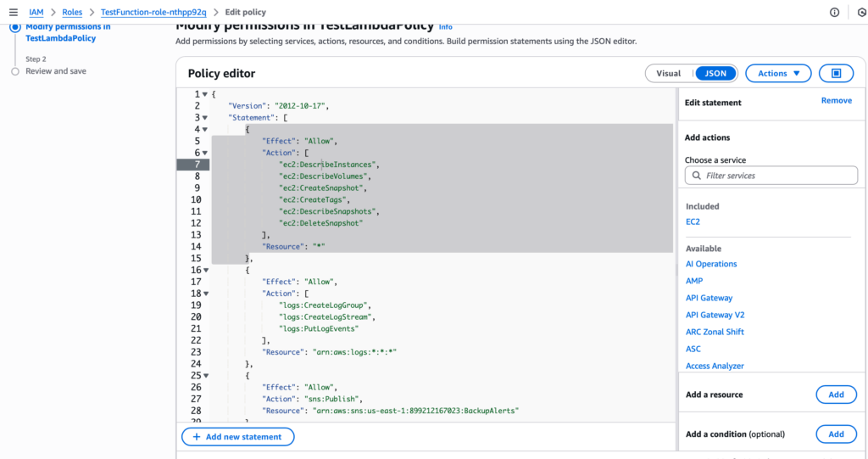The width and height of the screenshot is (868, 459).
Task: Click Remove to delete the statement
Action: click(836, 101)
